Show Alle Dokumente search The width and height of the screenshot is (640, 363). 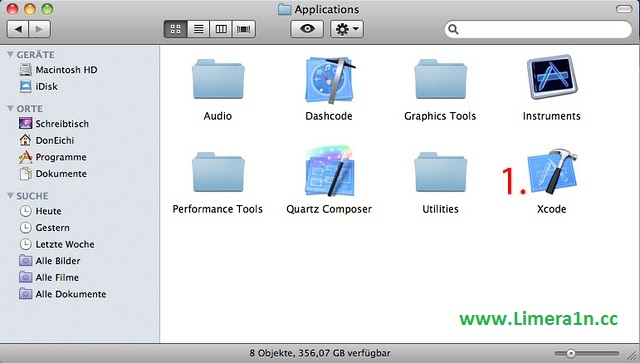[x=71, y=294]
